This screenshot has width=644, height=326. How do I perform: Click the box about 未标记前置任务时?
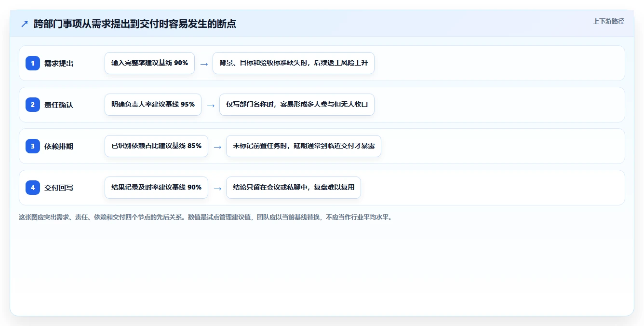304,146
